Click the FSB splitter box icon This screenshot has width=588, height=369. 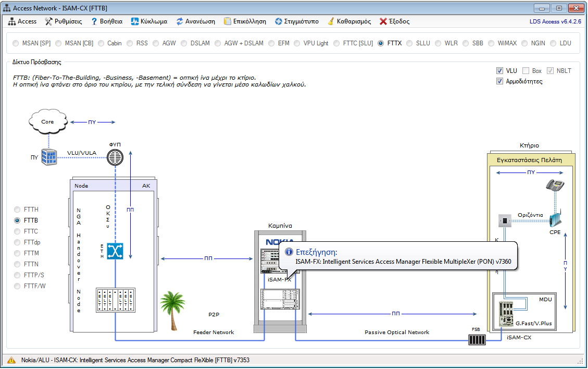click(x=477, y=340)
